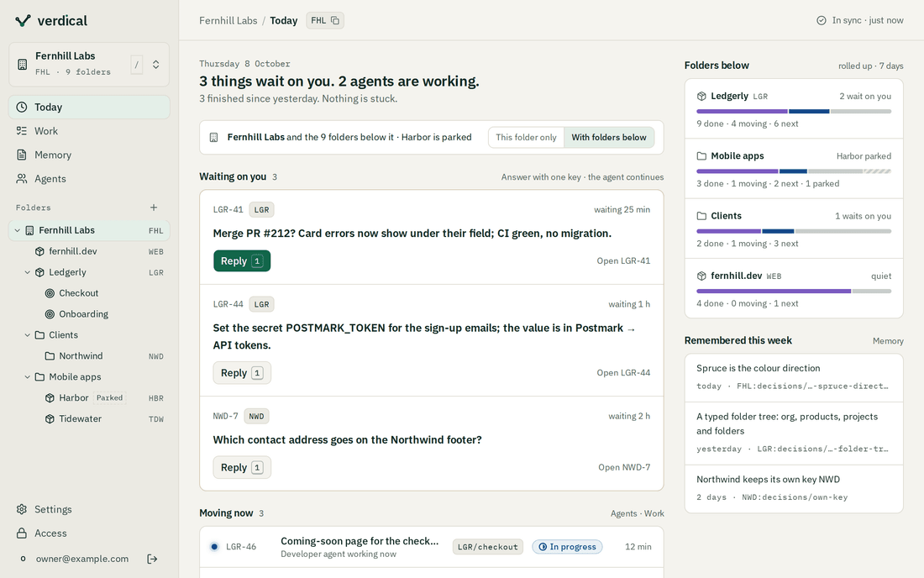
Task: Open LGR-41 link
Action: pos(623,261)
